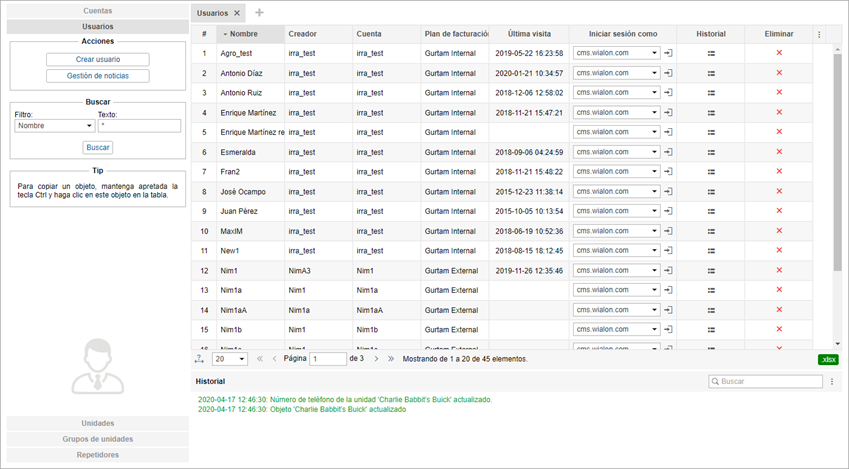Open Historial panel options menu

[832, 382]
